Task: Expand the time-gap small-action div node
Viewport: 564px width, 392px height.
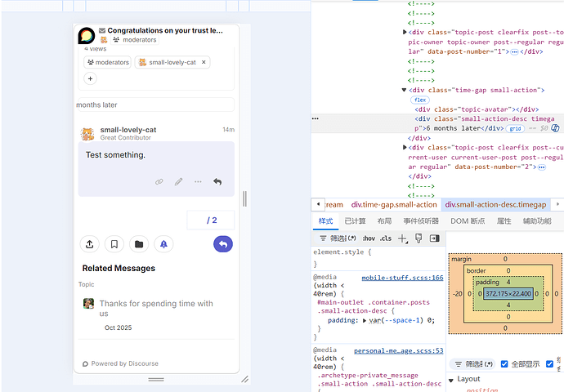Action: 404,90
